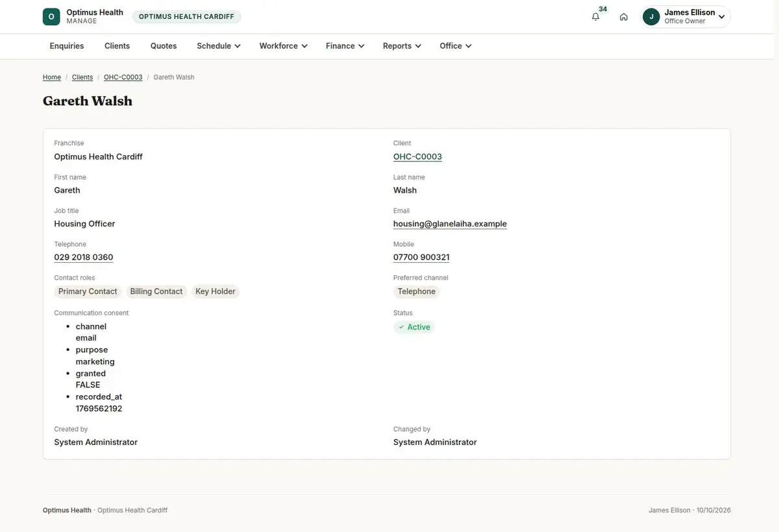The image size is (779, 532).
Task: Open the OHC-C0003 breadcrumb link
Action: click(x=123, y=77)
